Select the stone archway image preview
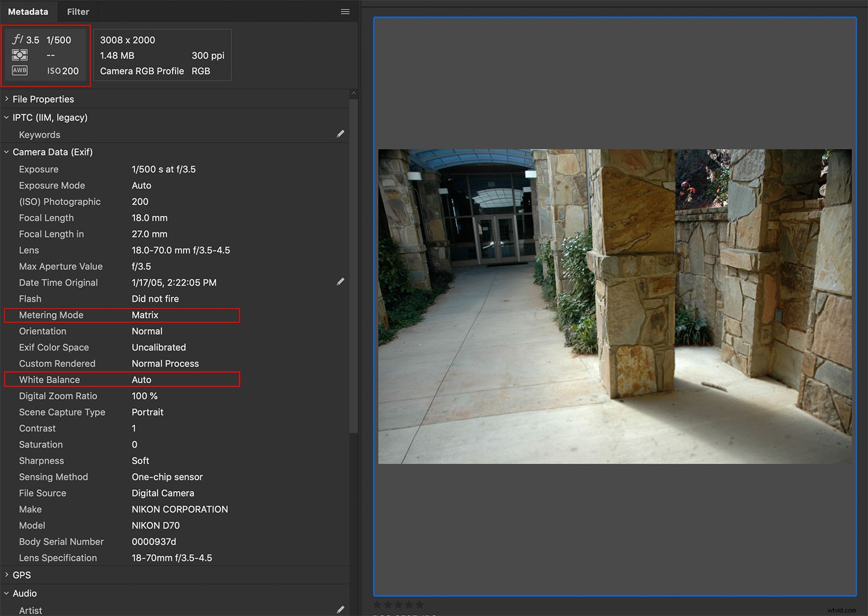The height and width of the screenshot is (616, 868). point(615,305)
